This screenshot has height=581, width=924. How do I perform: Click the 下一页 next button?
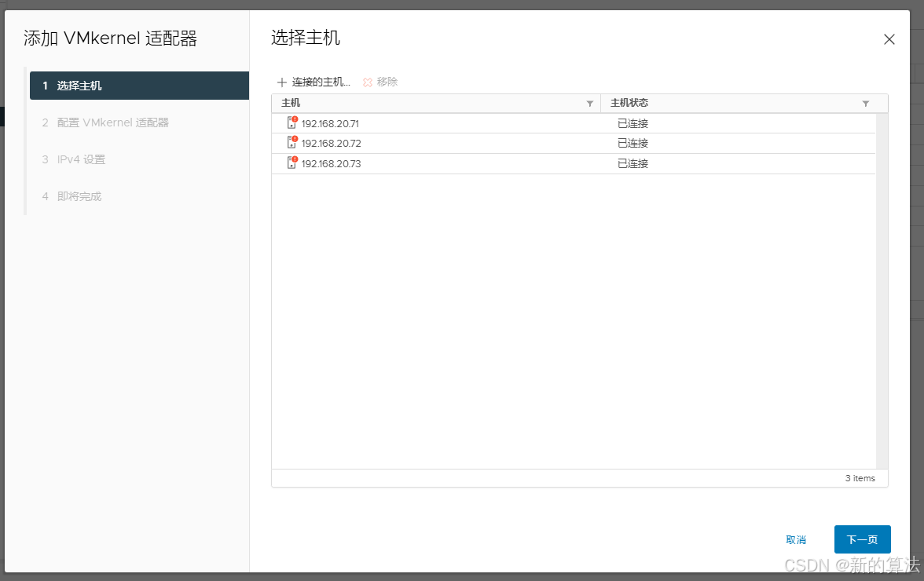(x=862, y=539)
